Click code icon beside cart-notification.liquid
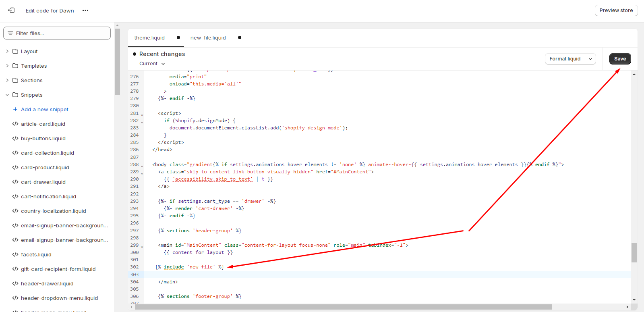 (x=15, y=196)
